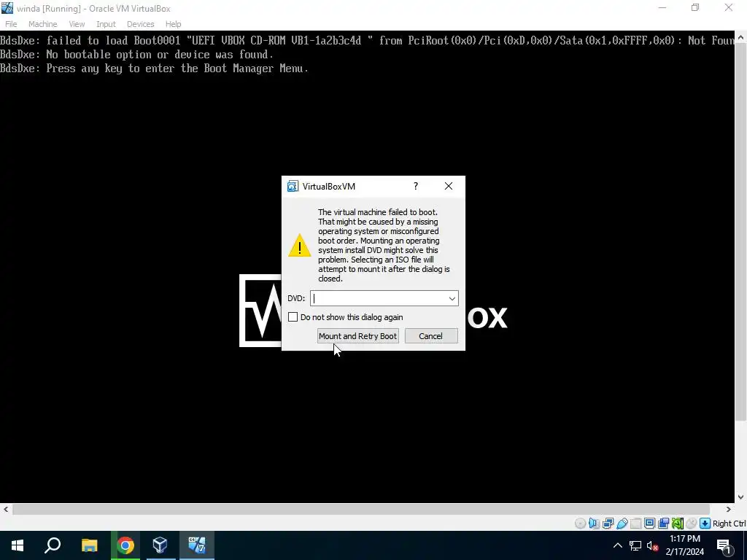Click the mouse integration status icon

click(692, 524)
